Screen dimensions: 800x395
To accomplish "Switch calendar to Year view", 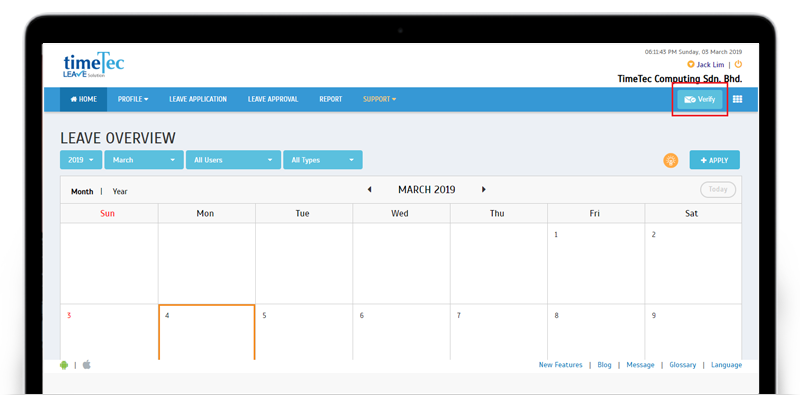I will pyautogui.click(x=120, y=191).
